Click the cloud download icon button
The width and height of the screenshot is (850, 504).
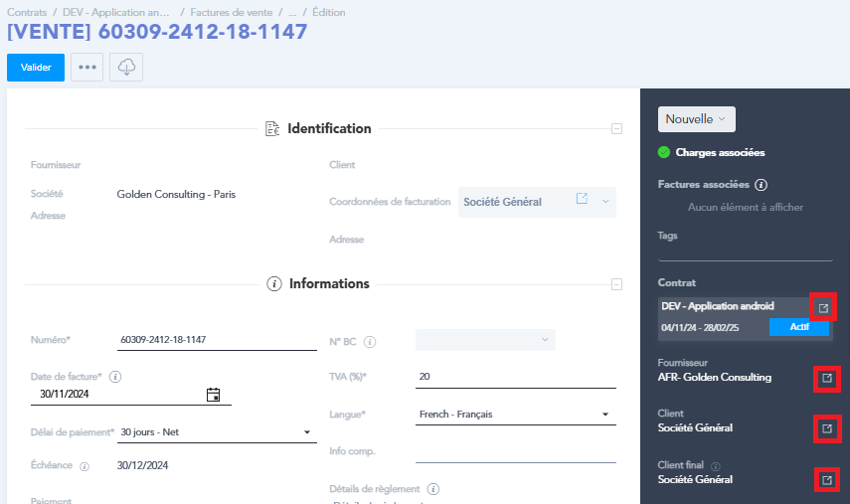tap(126, 68)
